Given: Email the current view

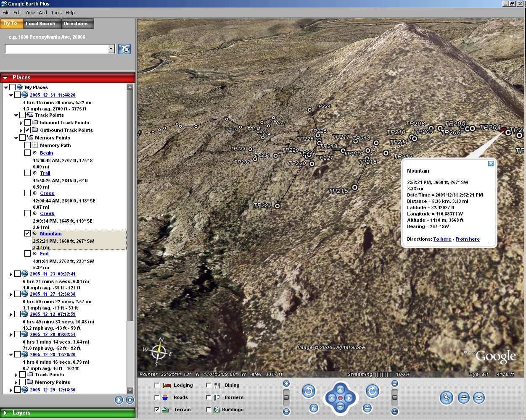Looking at the screenshot, I should pyautogui.click(x=479, y=397).
